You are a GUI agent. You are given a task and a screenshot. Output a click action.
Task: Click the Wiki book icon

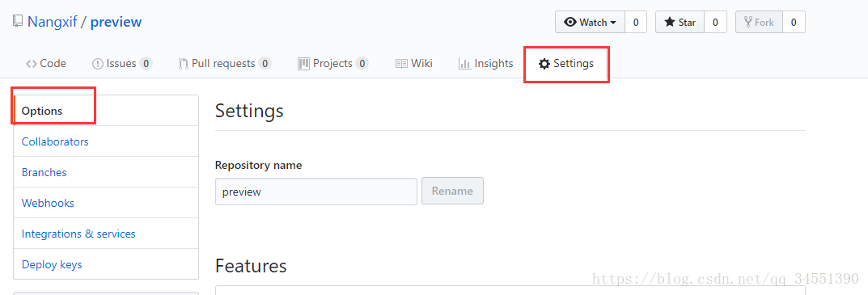tap(401, 64)
